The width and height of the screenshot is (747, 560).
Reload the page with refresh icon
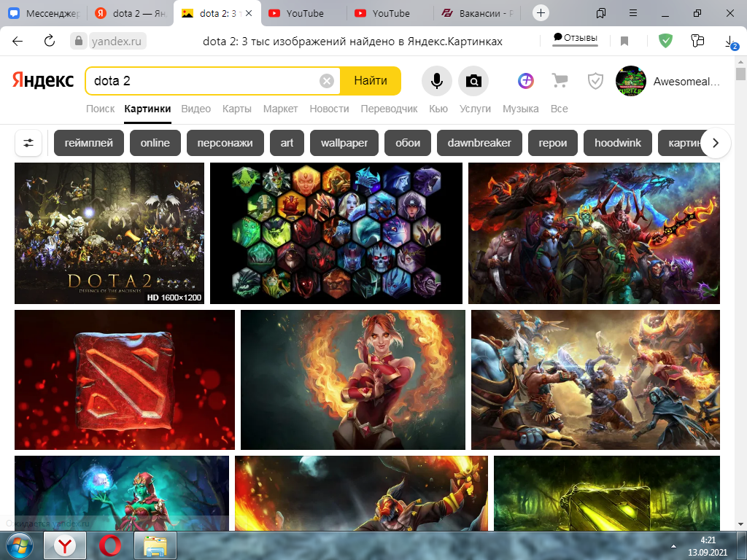click(50, 41)
